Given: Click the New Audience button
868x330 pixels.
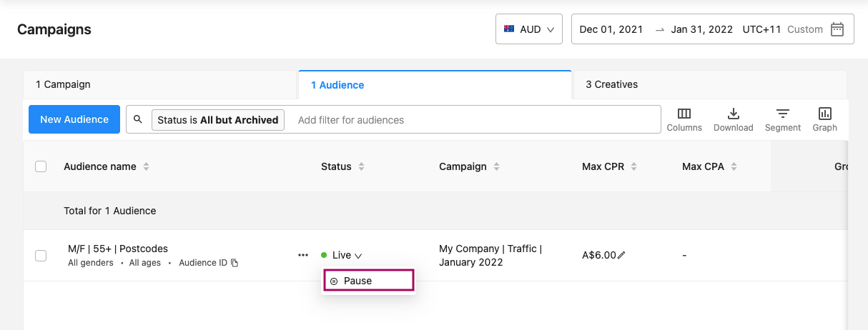Looking at the screenshot, I should pos(74,119).
